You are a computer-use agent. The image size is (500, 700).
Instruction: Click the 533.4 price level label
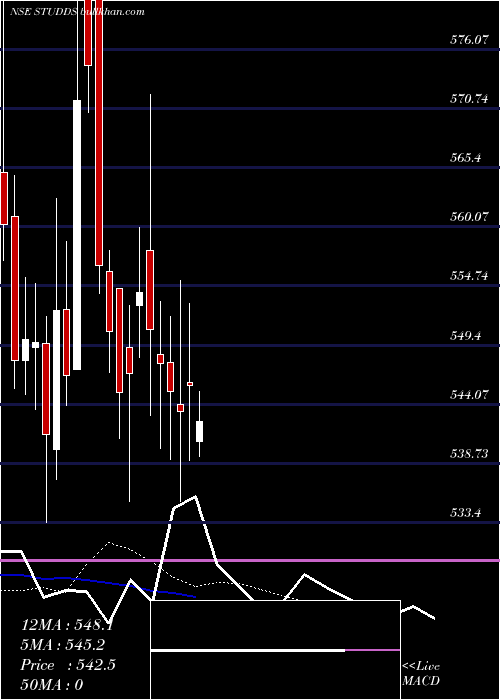465,512
